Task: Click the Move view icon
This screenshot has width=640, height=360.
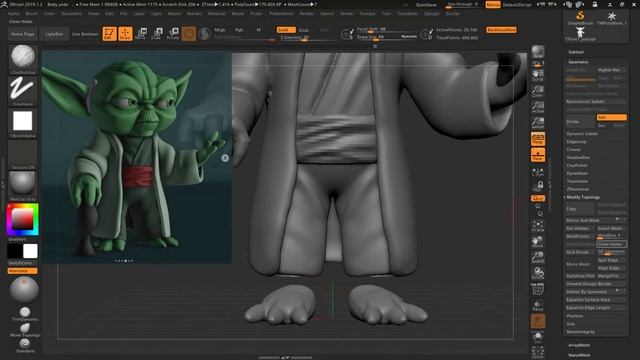Action: [538, 242]
